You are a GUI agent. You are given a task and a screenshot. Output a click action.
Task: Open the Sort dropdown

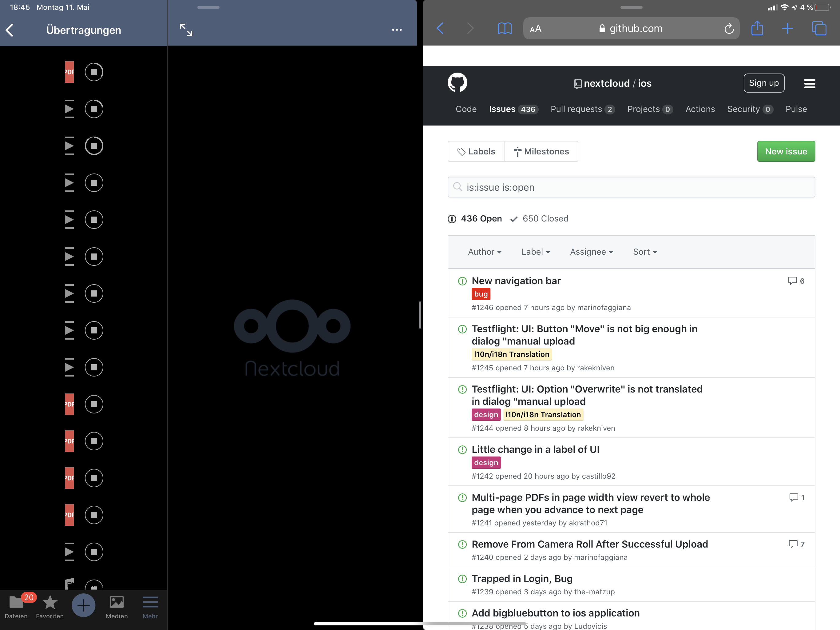[645, 252]
